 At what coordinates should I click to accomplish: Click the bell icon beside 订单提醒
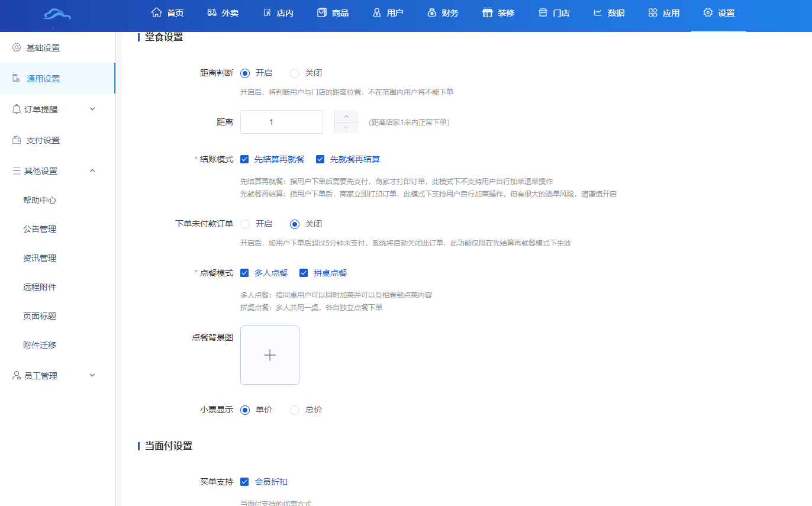[x=17, y=109]
